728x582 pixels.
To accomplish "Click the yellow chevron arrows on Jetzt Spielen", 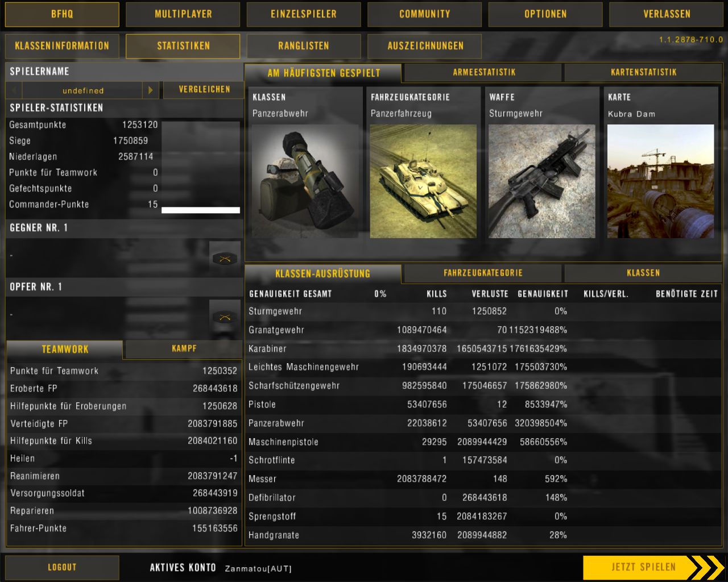I will pyautogui.click(x=706, y=567).
